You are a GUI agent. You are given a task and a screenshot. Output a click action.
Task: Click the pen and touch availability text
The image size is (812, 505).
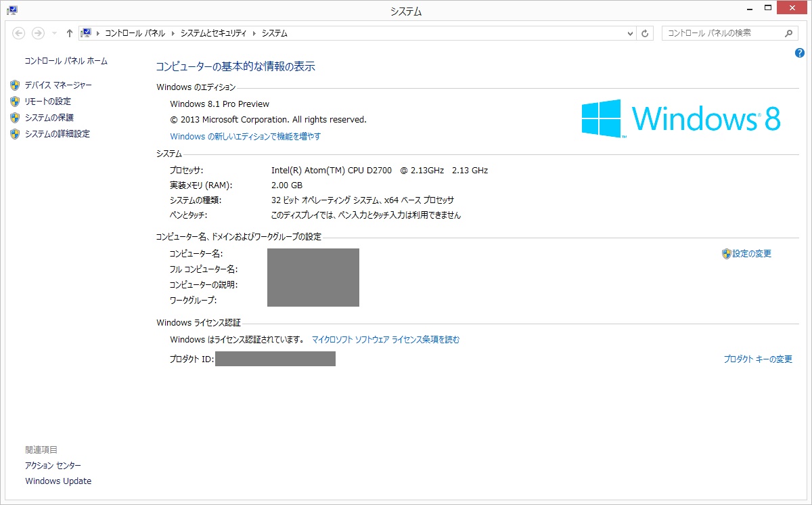tap(365, 215)
